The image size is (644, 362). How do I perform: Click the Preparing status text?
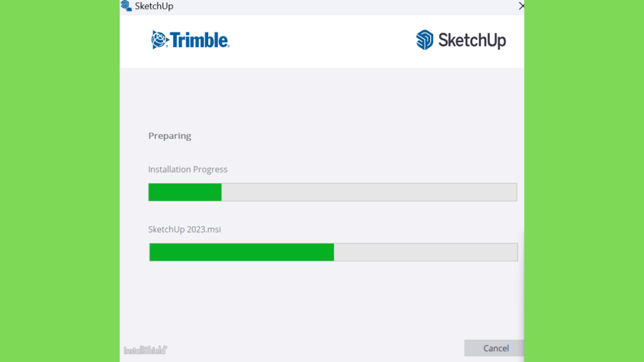pos(170,136)
